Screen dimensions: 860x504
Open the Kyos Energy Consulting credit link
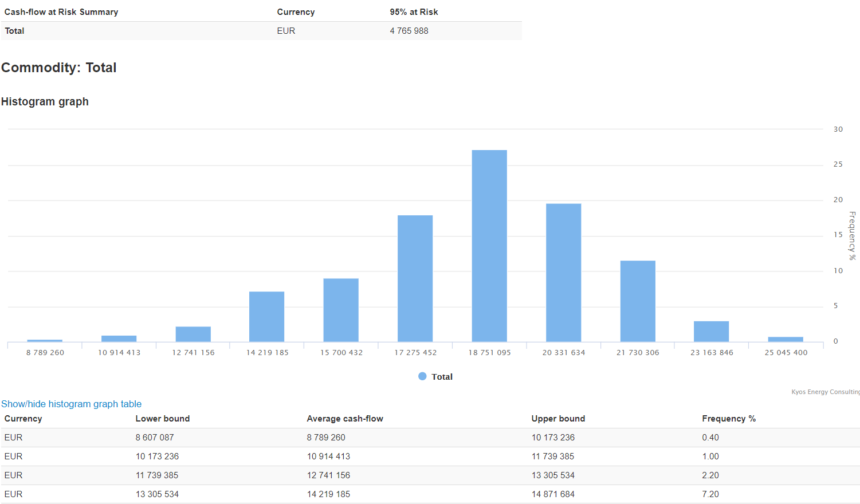click(825, 392)
